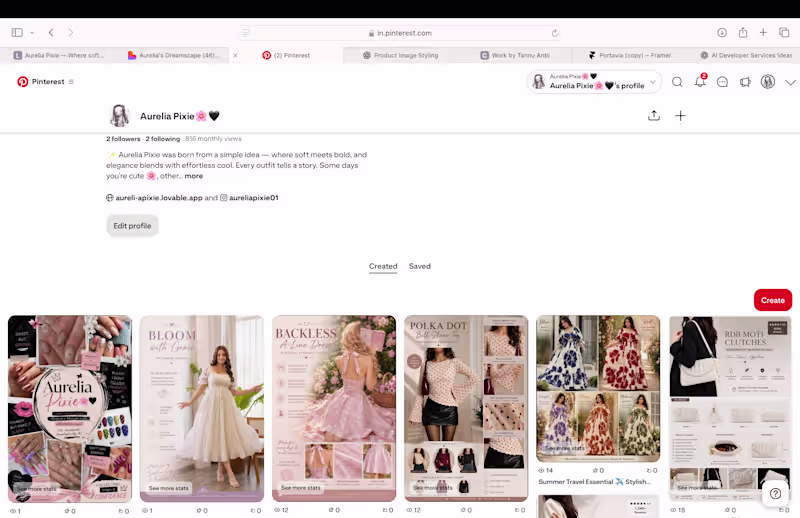This screenshot has height=518, width=800.
Task: Open Pinterest search icon
Action: point(677,82)
